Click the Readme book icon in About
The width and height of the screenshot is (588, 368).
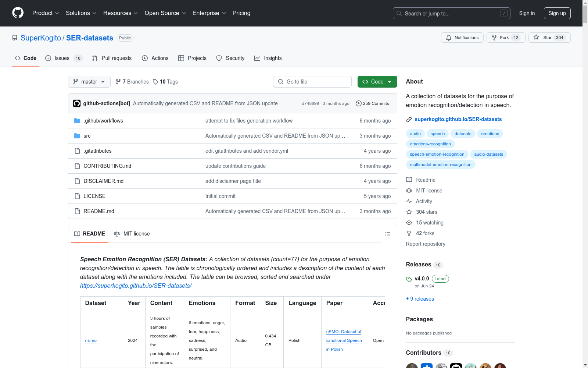tap(409, 180)
